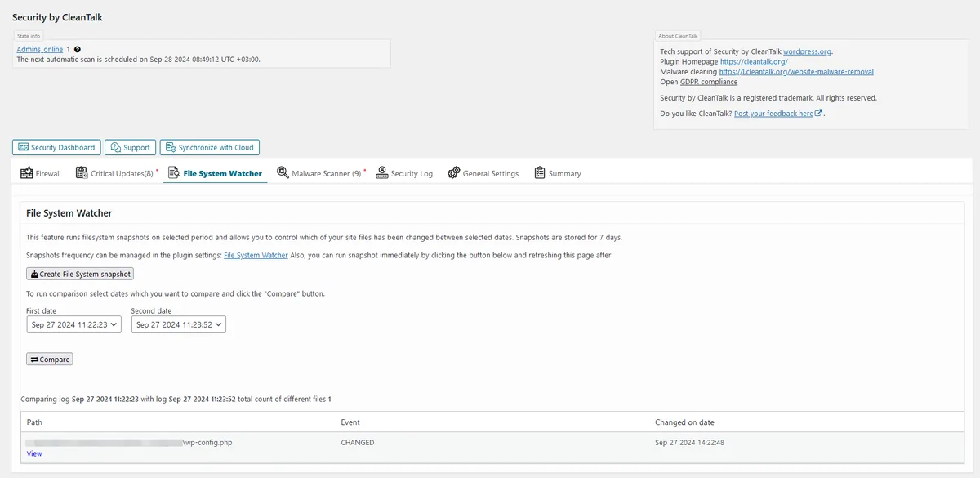Click the next automatic scan schedule text

coord(138,60)
